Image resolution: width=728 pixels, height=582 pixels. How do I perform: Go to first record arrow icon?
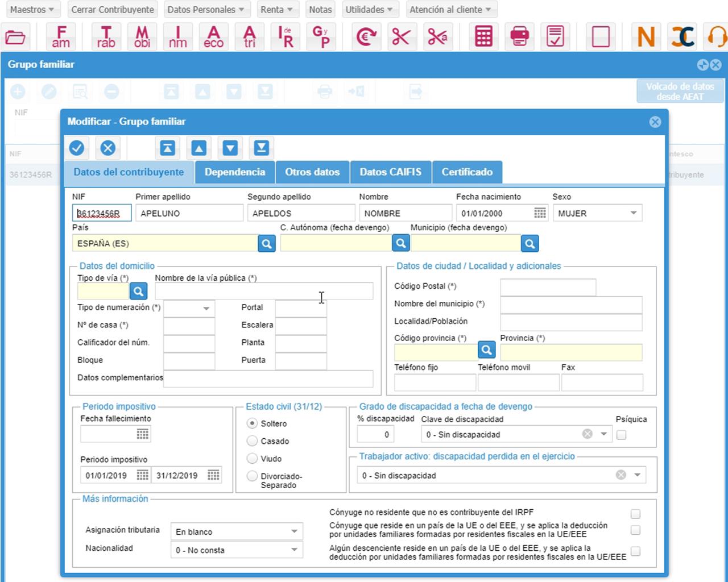click(167, 148)
